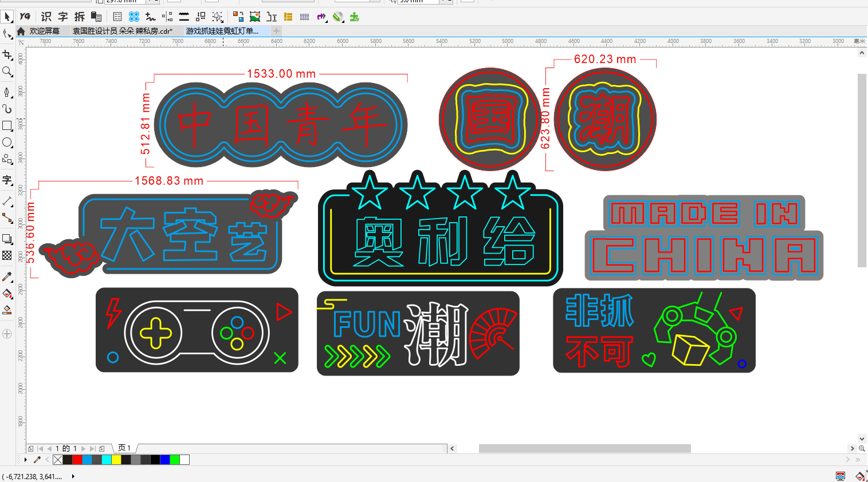Click the 1533.00 mm dimension label
Viewport: 868px width, 482px height.
point(281,74)
